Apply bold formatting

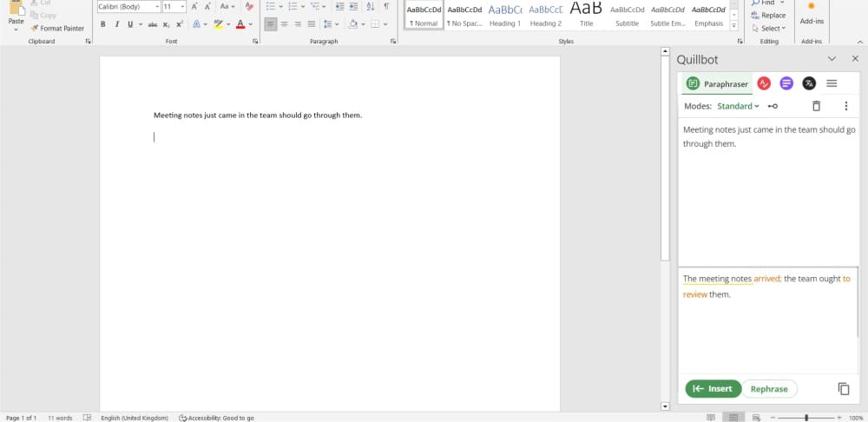(x=103, y=24)
